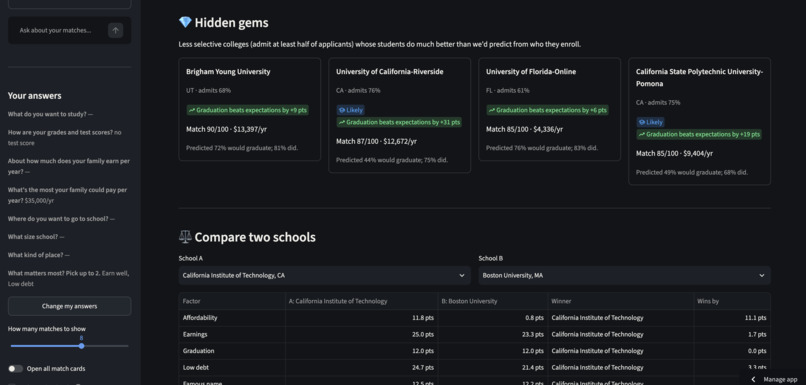Viewport: 806px width, 385px height.
Task: Click the Your answers heading
Action: click(34, 96)
